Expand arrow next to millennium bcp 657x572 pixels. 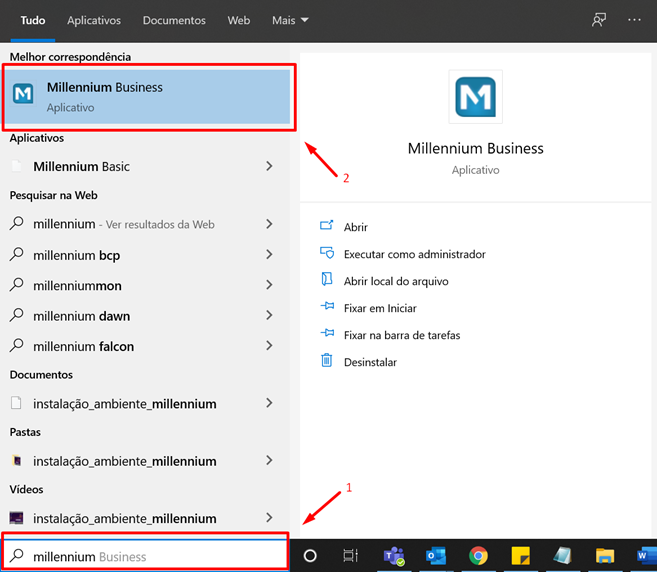pyautogui.click(x=269, y=254)
